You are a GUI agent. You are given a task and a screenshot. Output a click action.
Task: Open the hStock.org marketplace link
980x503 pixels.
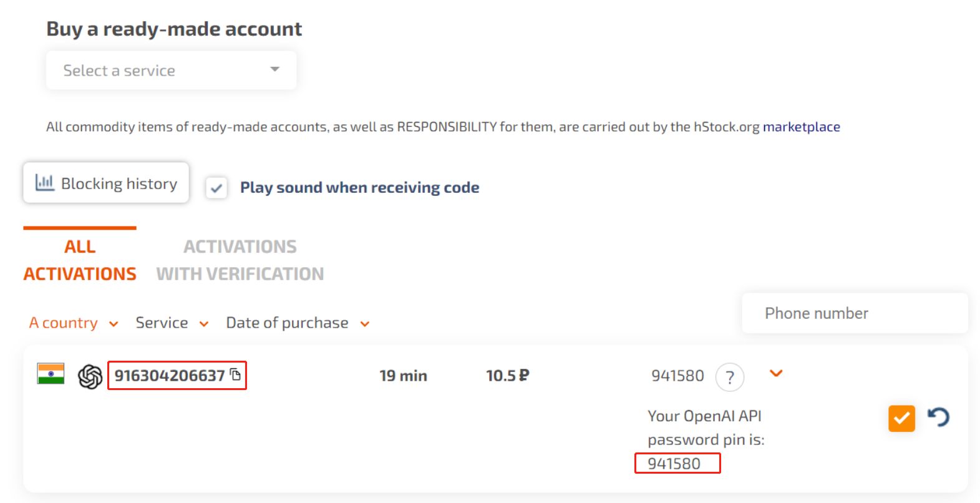coord(801,127)
